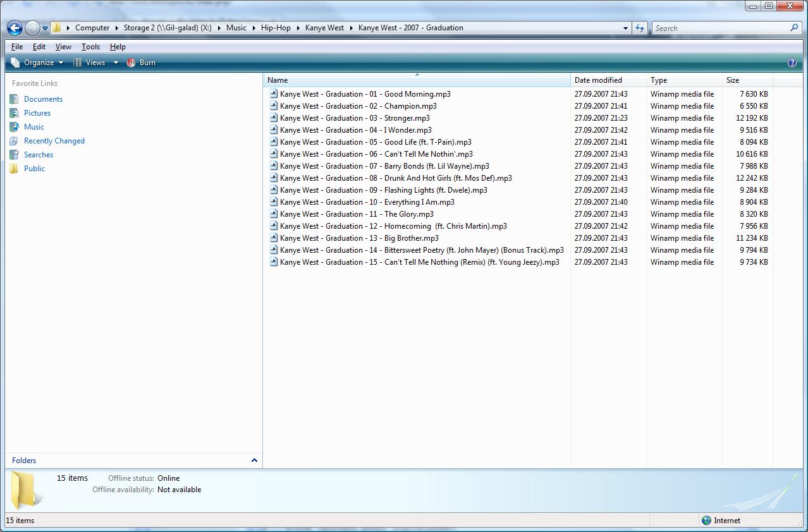Click the Searches icon in Favorite Links
The height and width of the screenshot is (532, 808).
click(x=14, y=155)
